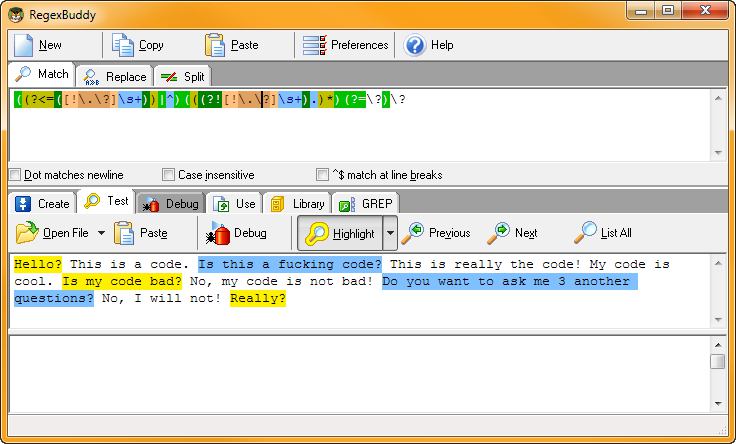
Task: Click the List All magnifier icon
Action: (585, 233)
